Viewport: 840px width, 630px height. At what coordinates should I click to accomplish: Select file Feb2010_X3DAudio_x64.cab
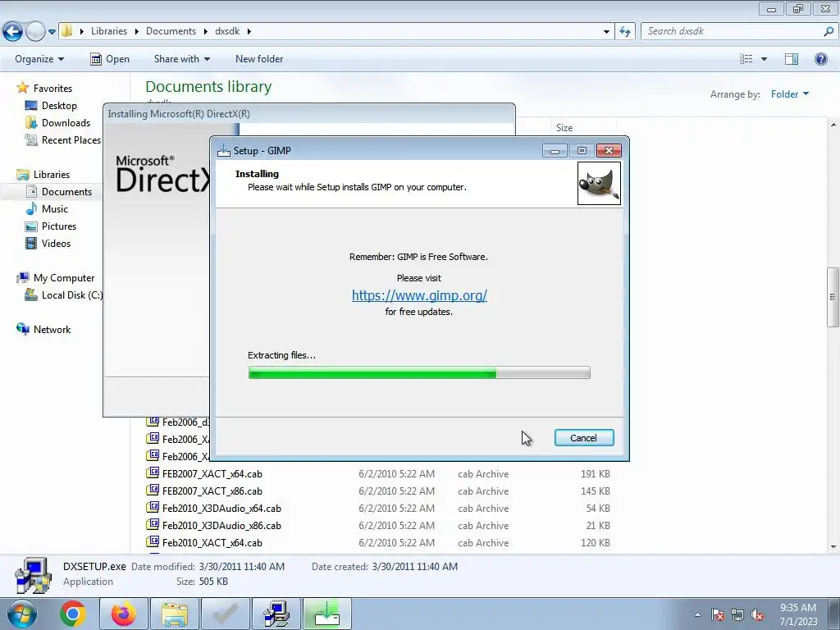click(x=221, y=508)
